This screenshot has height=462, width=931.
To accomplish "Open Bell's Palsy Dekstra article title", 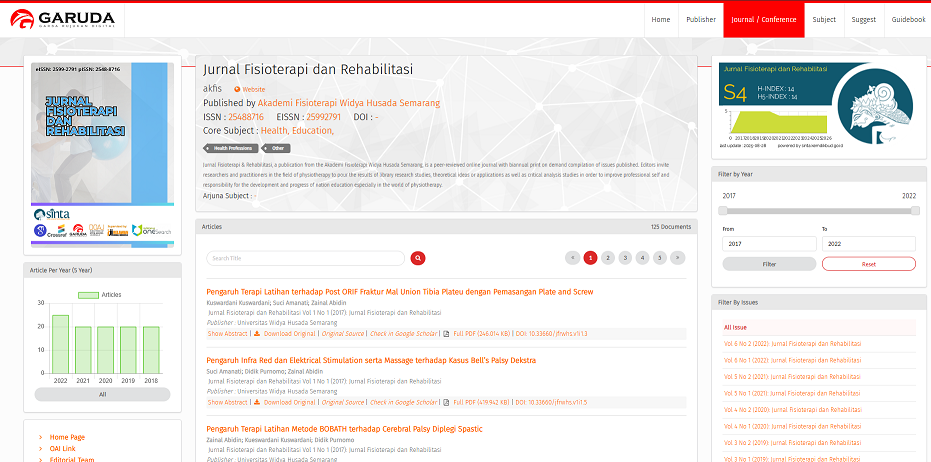I will click(x=371, y=360).
